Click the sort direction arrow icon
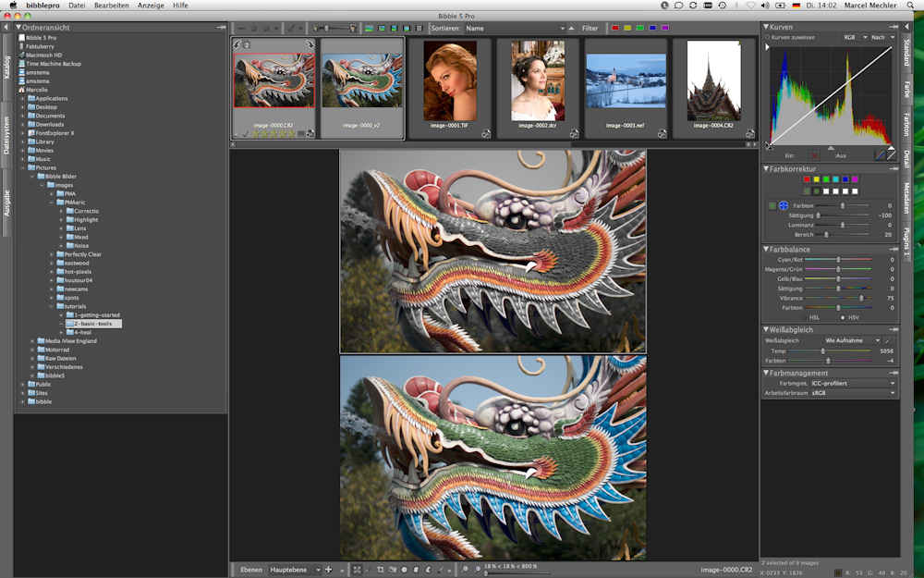The image size is (924, 578). (571, 28)
